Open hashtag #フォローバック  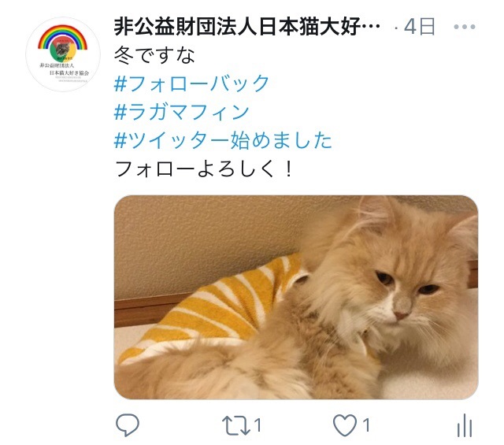coord(191,83)
